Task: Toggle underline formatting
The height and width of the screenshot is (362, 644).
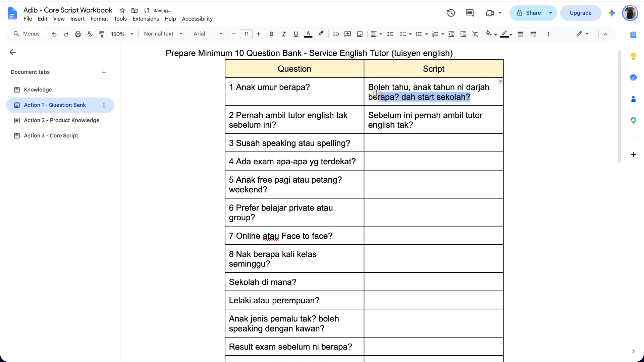Action: pyautogui.click(x=296, y=34)
